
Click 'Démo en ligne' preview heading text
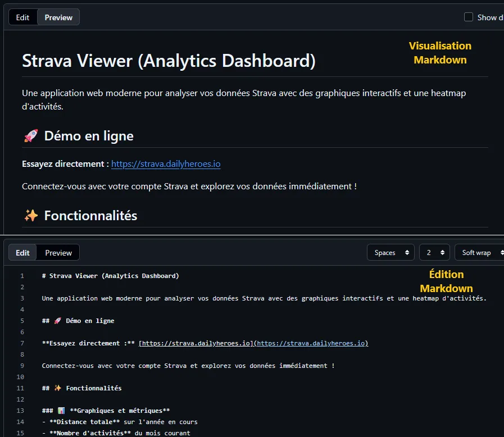tap(89, 136)
